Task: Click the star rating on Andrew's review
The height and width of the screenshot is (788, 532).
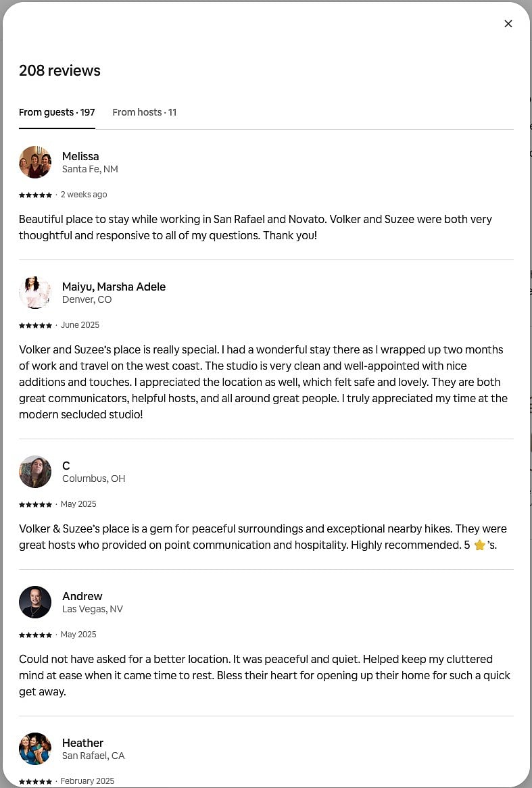Action: (35, 635)
